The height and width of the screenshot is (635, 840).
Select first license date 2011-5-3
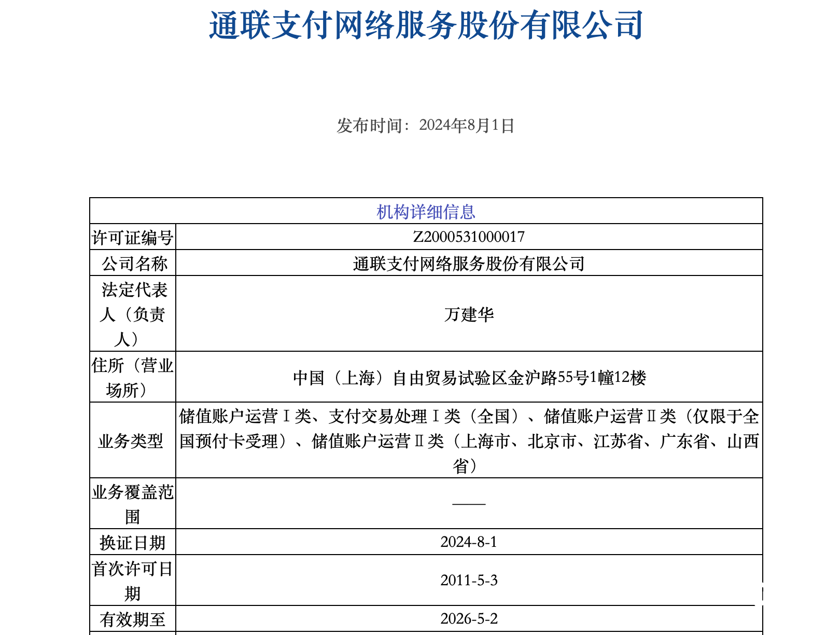coord(469,581)
